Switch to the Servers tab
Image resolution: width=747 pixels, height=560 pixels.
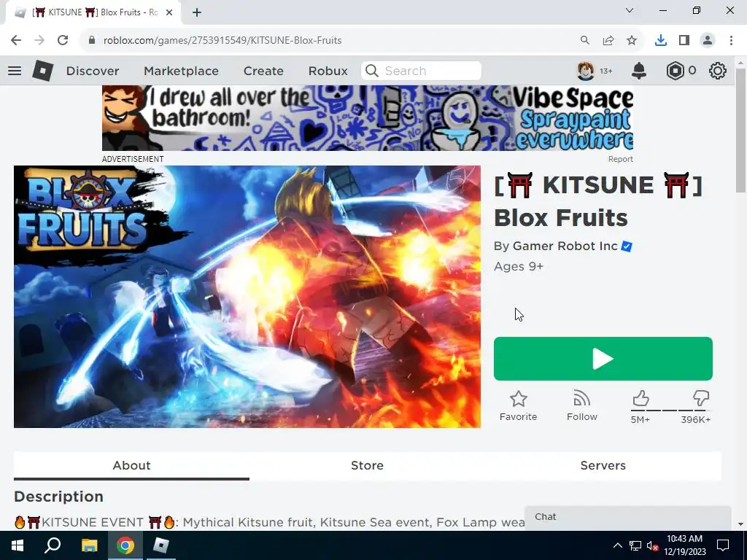603,465
